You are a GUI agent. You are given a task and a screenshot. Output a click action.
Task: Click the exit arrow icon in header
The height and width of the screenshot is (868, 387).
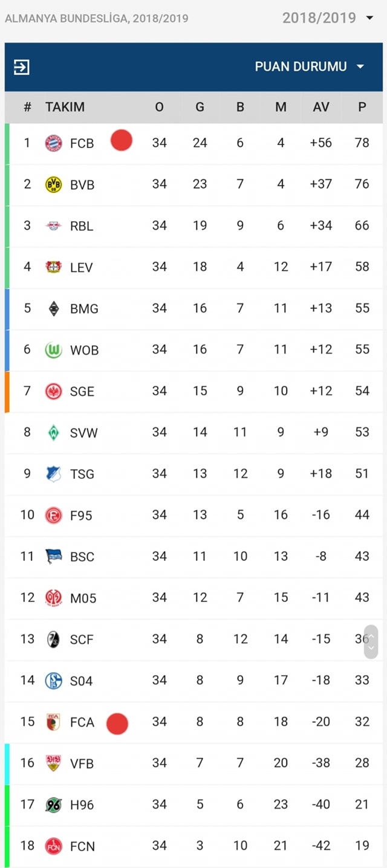click(x=21, y=67)
